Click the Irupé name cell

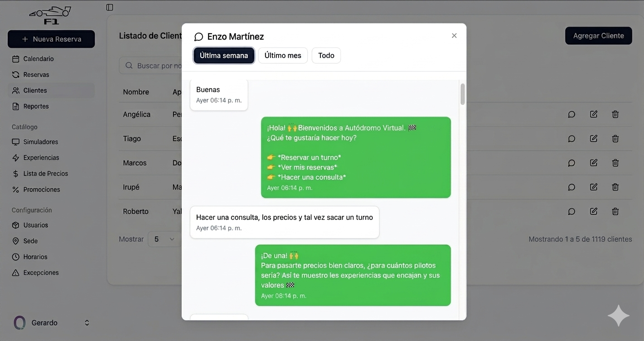pos(131,187)
